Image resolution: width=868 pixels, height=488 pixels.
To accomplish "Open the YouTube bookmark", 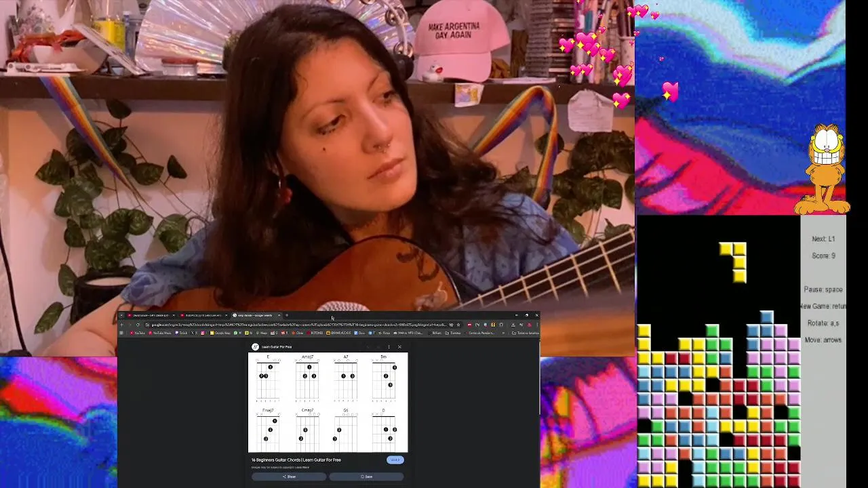I will (138, 333).
